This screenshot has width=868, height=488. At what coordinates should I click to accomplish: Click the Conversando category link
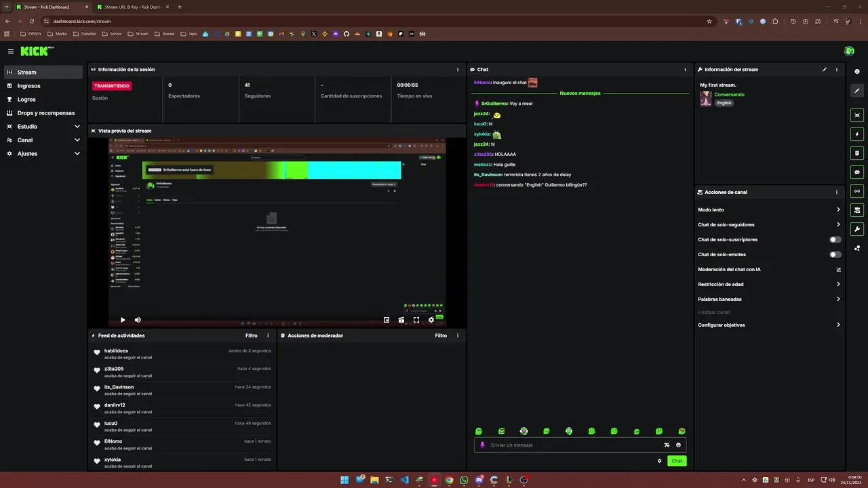pyautogui.click(x=729, y=95)
